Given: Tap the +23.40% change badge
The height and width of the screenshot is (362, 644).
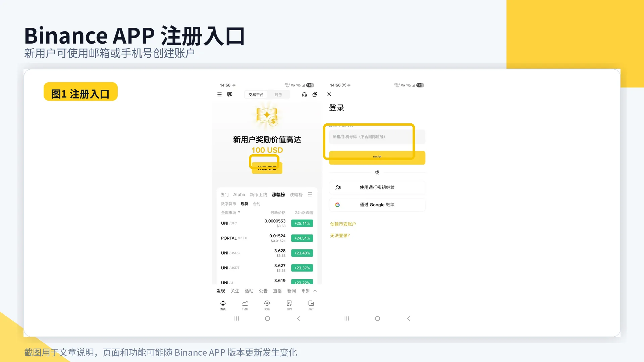Looking at the screenshot, I should [x=302, y=253].
